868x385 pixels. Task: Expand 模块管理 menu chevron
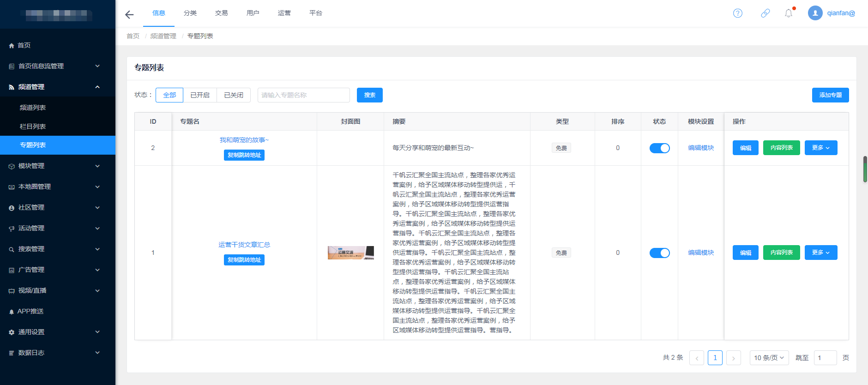(x=97, y=166)
